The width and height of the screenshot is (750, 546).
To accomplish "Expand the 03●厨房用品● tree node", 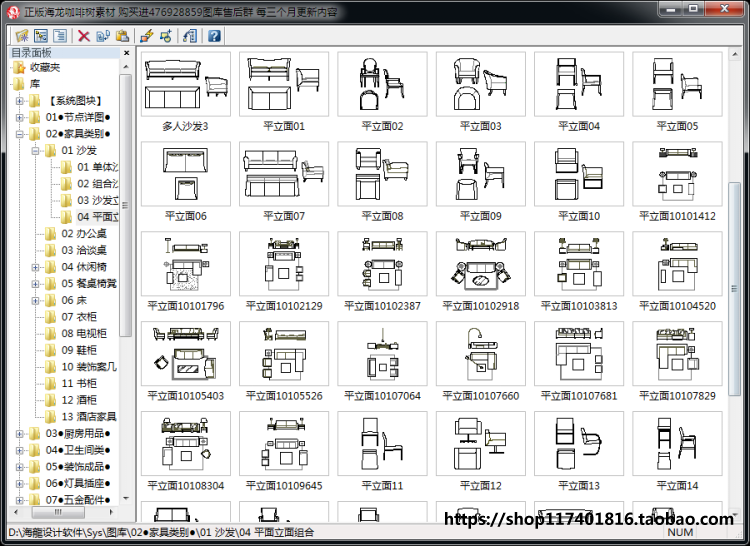I will click(x=20, y=434).
